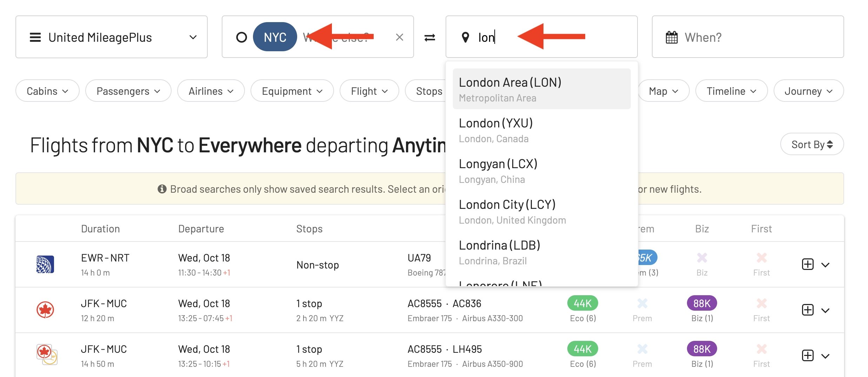Add AC8555 LH495 flight with plus icon
Image resolution: width=868 pixels, height=377 pixels.
[808, 355]
